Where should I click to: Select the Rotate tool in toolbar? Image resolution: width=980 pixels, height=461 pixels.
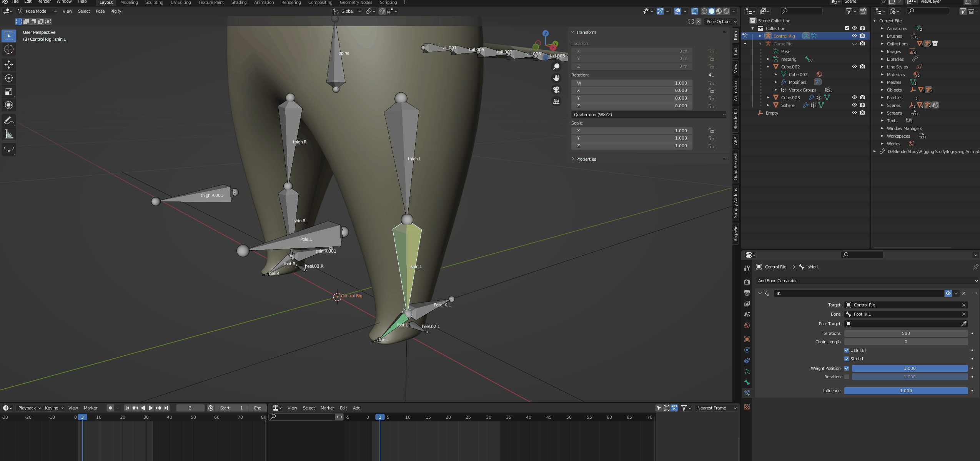(8, 78)
